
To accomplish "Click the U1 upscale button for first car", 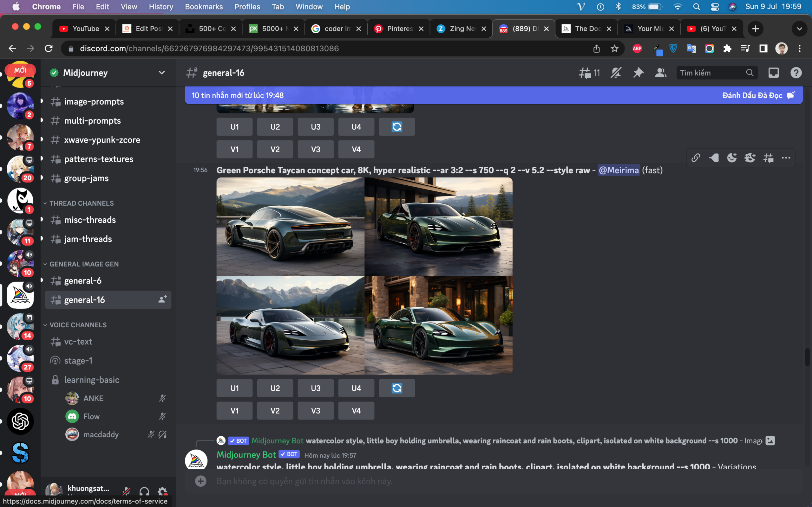I will click(x=234, y=388).
